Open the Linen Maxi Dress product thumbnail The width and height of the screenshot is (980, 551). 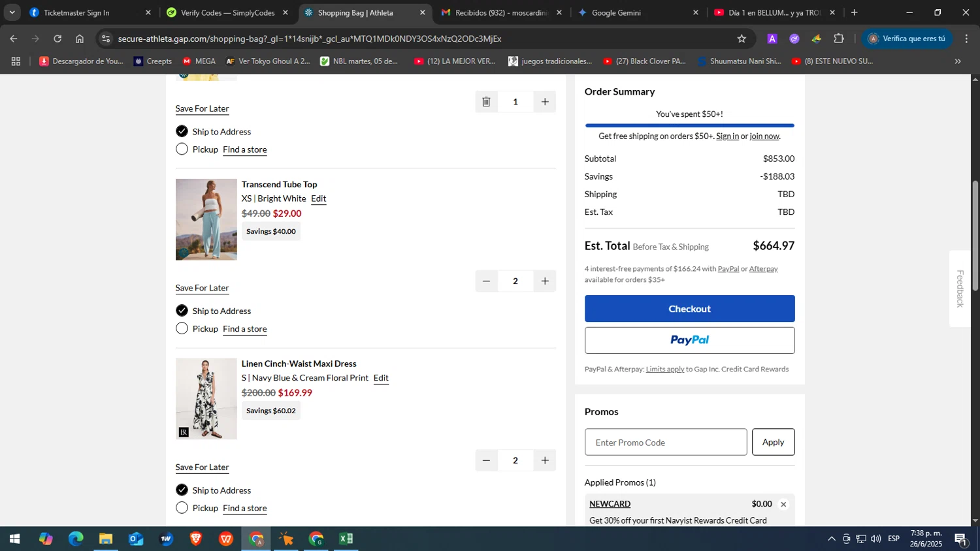tap(206, 399)
